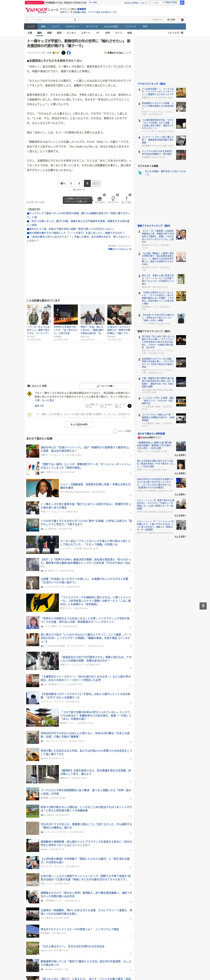Viewport: 210px width, 980px height.
Task: Open メーガン妃は「ブランドのバッグ…」 article
Action: tap(95, 542)
